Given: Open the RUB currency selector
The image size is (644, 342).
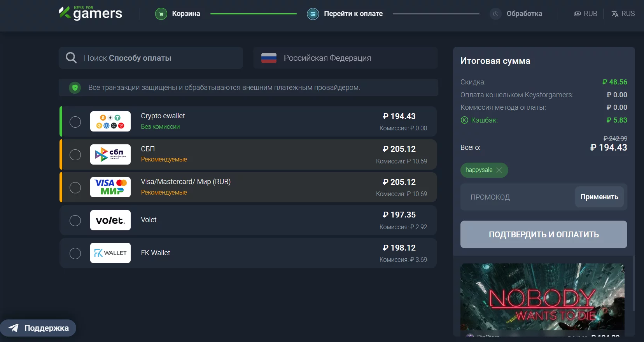Looking at the screenshot, I should [585, 14].
